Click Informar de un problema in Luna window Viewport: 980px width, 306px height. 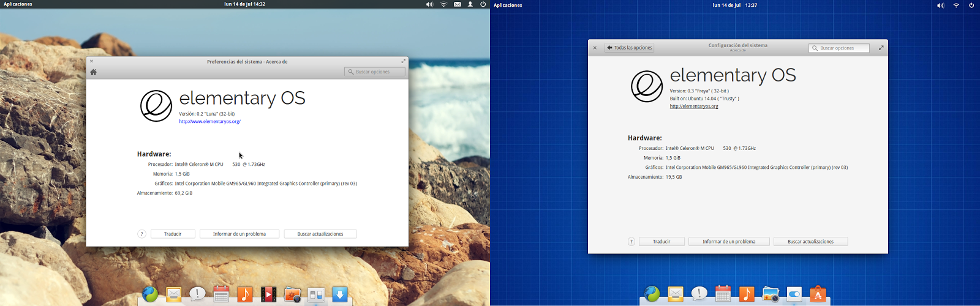pos(239,234)
